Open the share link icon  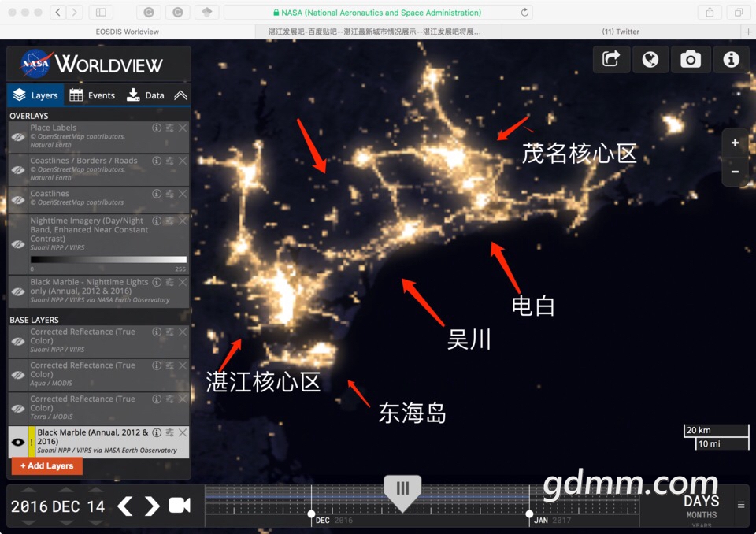[611, 60]
